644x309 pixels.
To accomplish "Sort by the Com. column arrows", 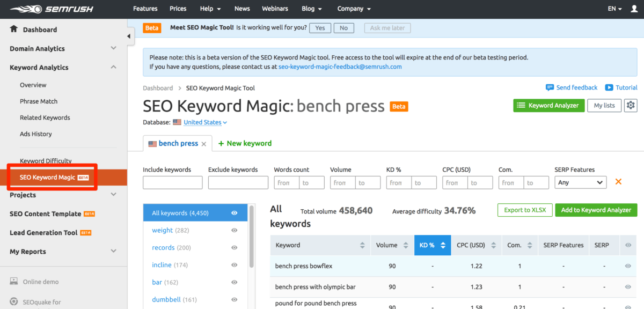I will [x=529, y=245].
